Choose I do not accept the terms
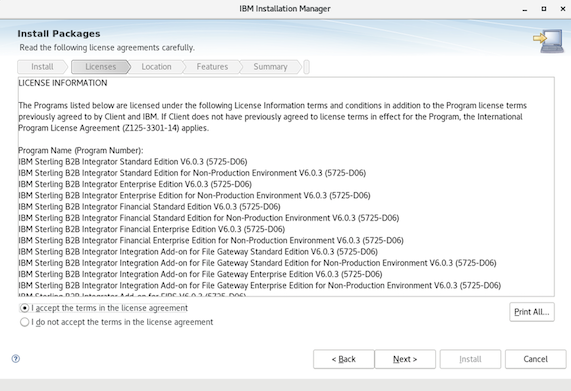Image resolution: width=571 pixels, height=391 pixels. 24,322
